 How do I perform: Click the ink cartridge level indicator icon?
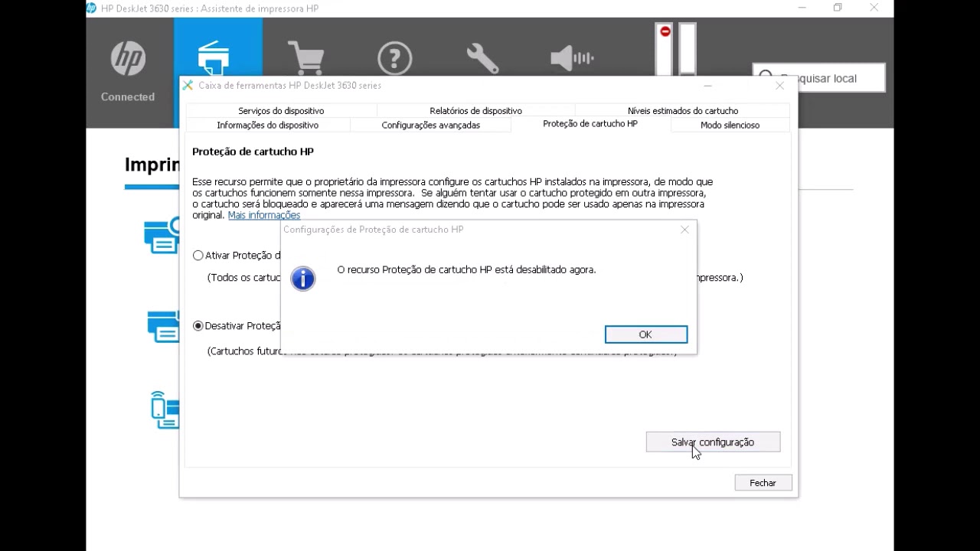point(676,49)
